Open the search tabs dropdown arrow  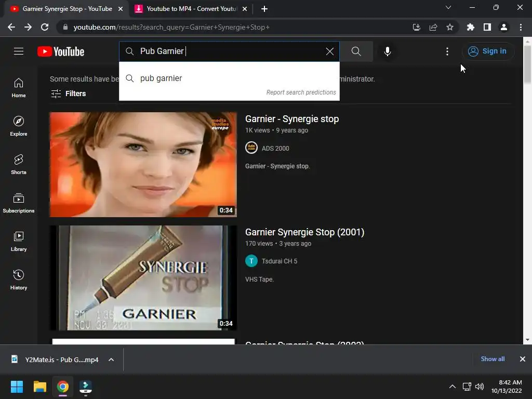point(448,7)
